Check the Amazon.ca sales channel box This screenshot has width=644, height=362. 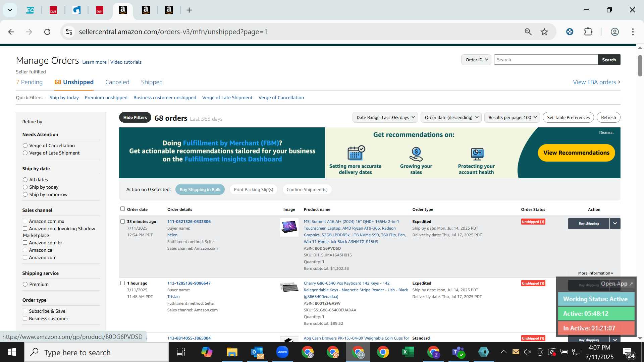coord(25,250)
